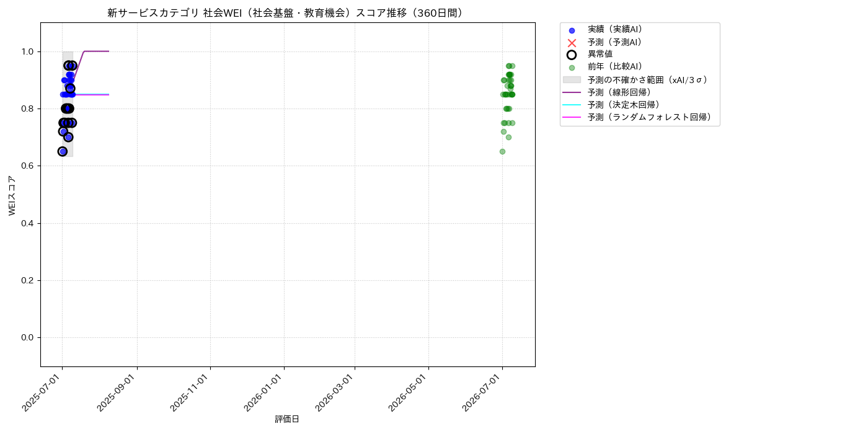Screen dimensions: 868x434
Task: Click the cyan line sample for 決定木回帰 in the legend
Action: (572, 104)
